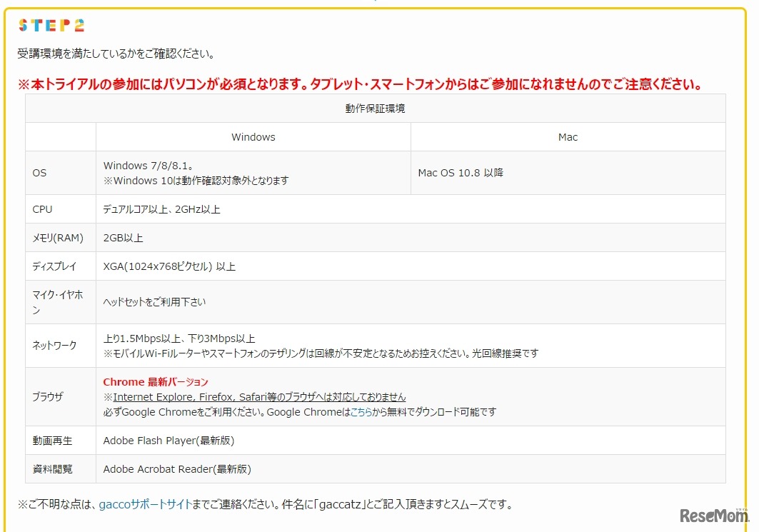
Task: Open the gaccoサポートサイト link
Action: 145,504
